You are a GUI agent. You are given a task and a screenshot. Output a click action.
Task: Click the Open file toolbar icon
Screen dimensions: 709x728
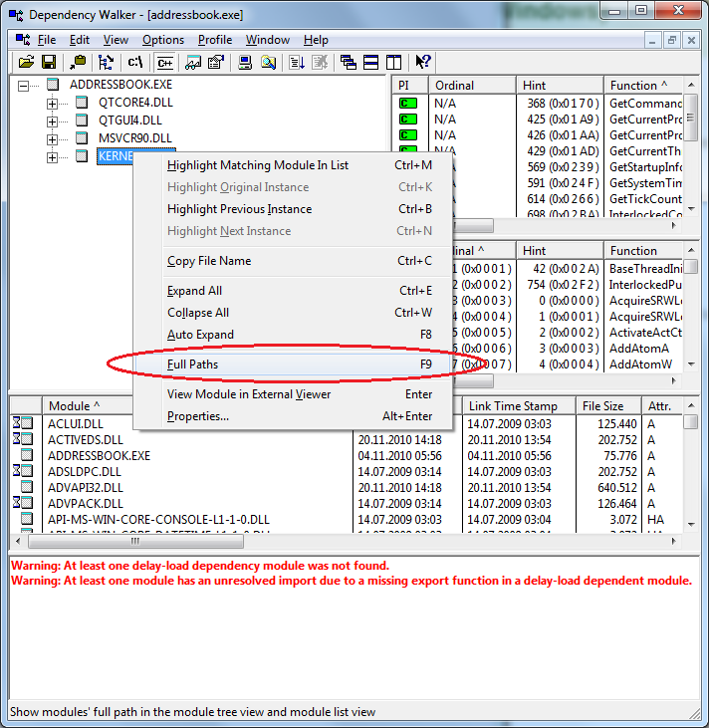click(x=25, y=63)
